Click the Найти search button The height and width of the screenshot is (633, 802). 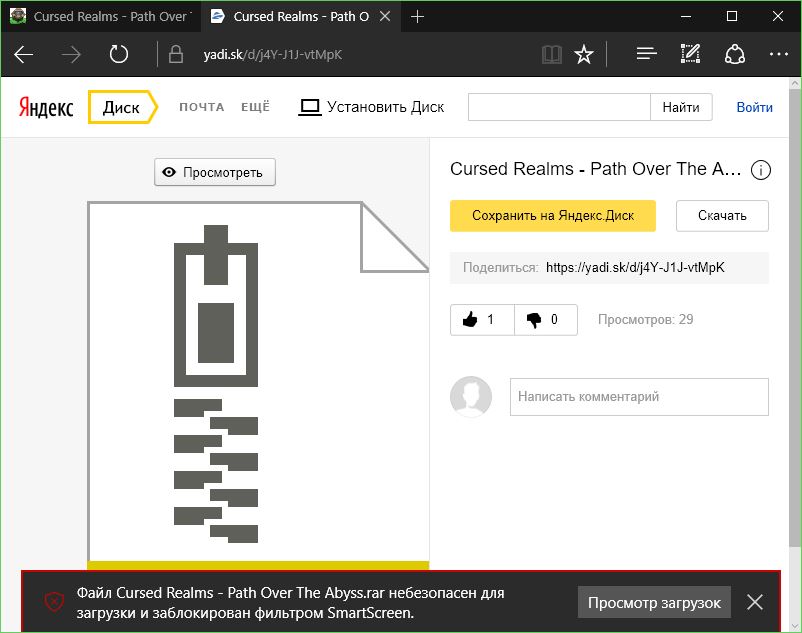click(x=681, y=107)
